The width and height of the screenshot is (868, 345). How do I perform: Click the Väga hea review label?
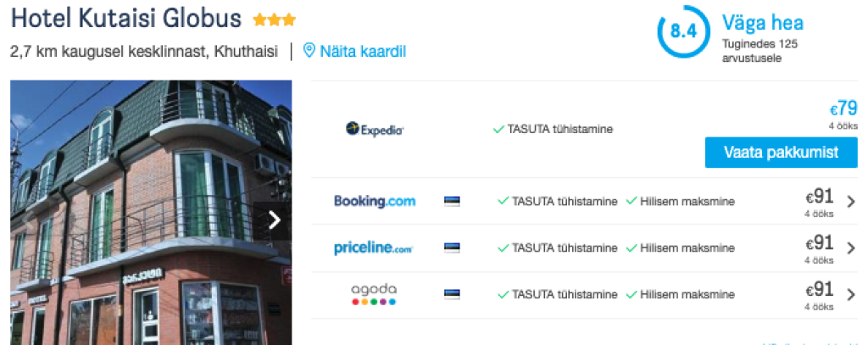(762, 23)
